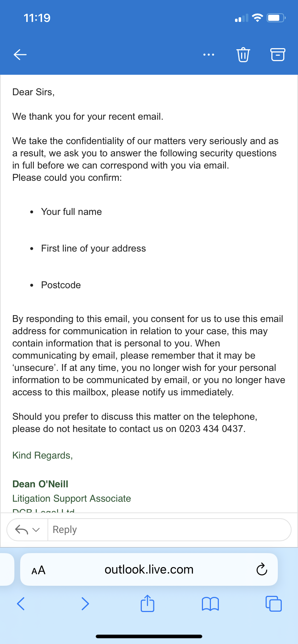
Task: Open Safari bookmarks
Action: coord(210,604)
